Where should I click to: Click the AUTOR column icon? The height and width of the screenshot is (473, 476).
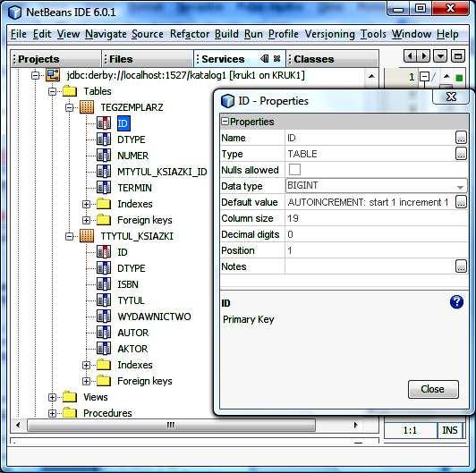point(104,333)
